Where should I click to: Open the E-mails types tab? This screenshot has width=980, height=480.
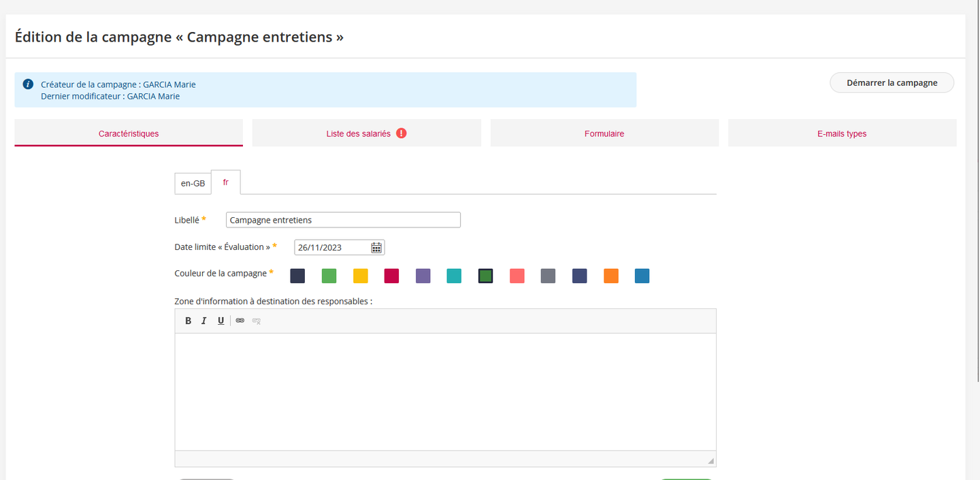842,133
